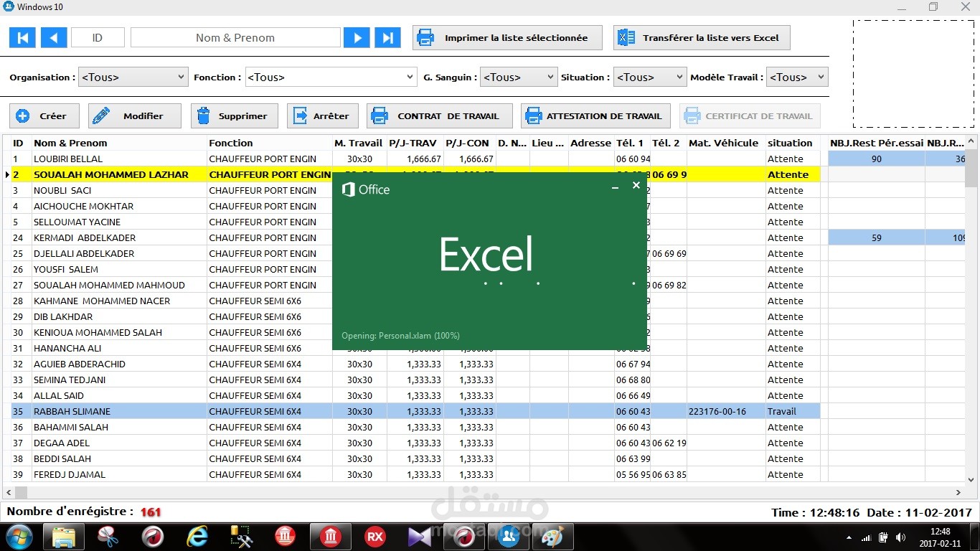Image resolution: width=980 pixels, height=551 pixels.
Task: Go to the first record
Action: tap(22, 38)
